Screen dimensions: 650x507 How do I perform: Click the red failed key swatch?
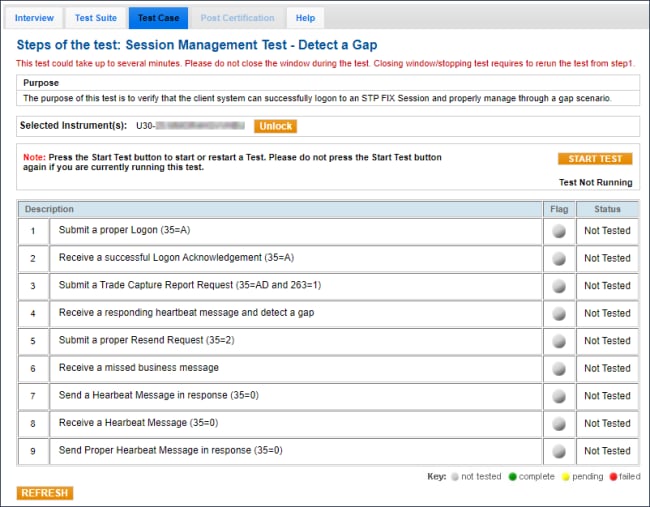[611, 477]
